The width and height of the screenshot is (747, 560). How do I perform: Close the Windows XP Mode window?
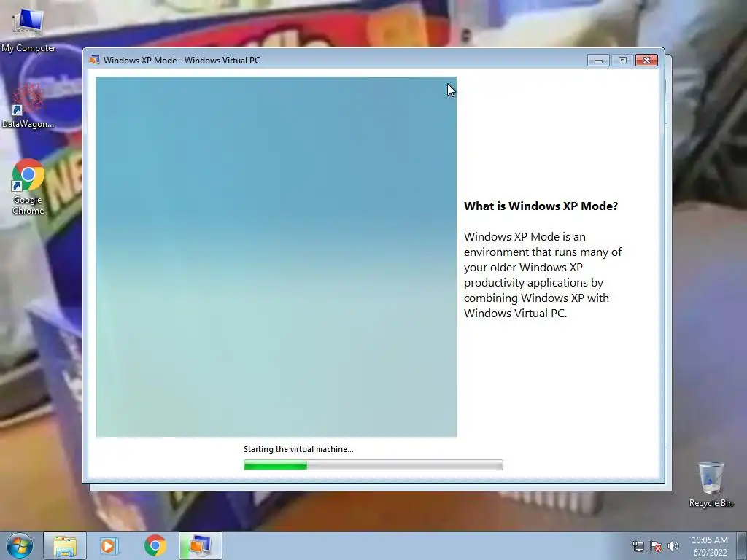[646, 60]
